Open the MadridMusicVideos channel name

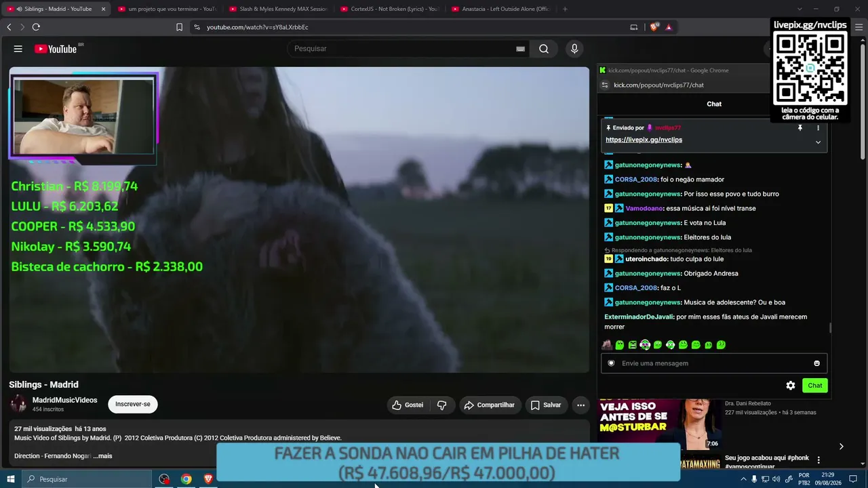(x=65, y=401)
